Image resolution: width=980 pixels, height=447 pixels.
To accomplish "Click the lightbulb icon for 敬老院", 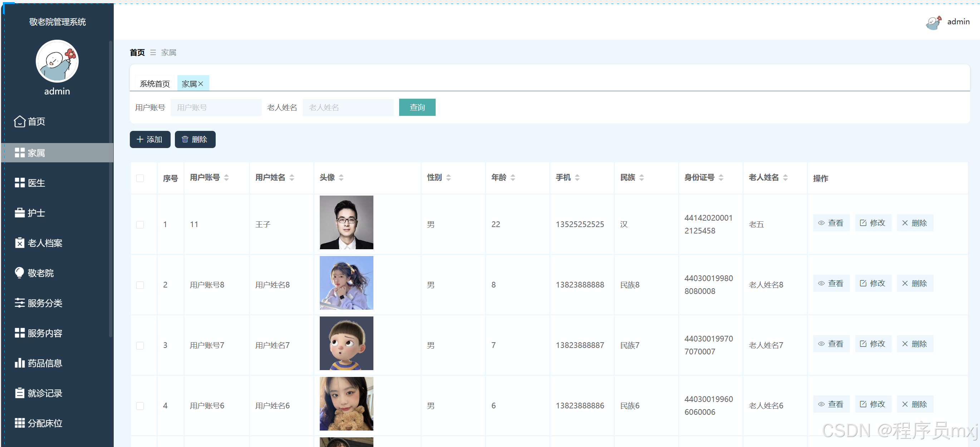I will [19, 272].
